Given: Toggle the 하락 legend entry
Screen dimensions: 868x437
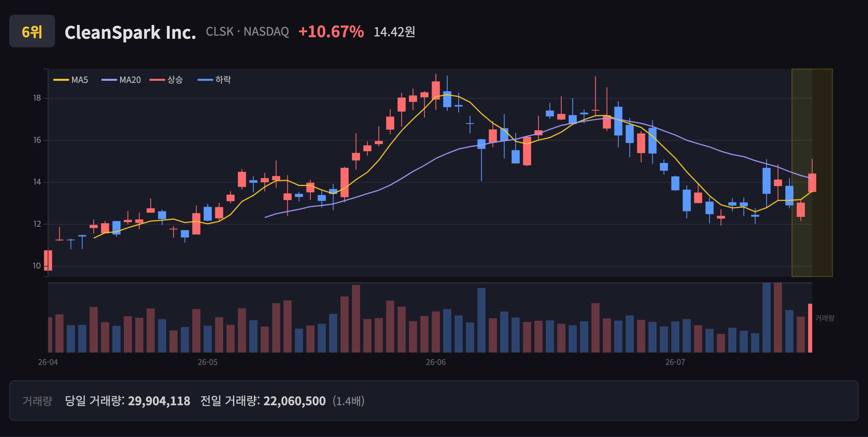Looking at the screenshot, I should [214, 80].
